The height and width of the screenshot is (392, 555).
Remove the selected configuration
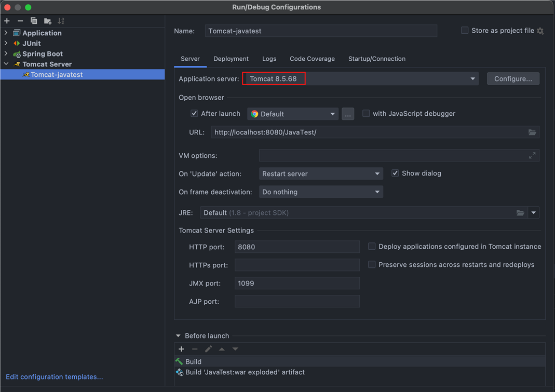click(x=20, y=21)
